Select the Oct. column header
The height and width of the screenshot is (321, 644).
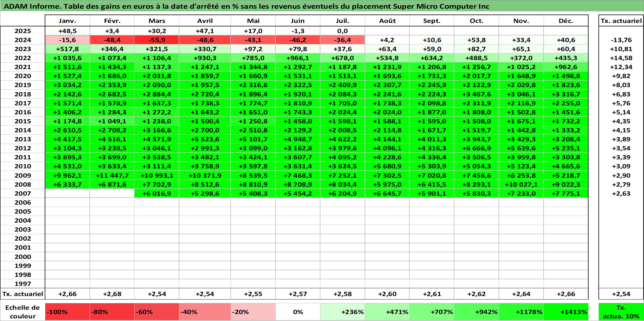pyautogui.click(x=477, y=21)
